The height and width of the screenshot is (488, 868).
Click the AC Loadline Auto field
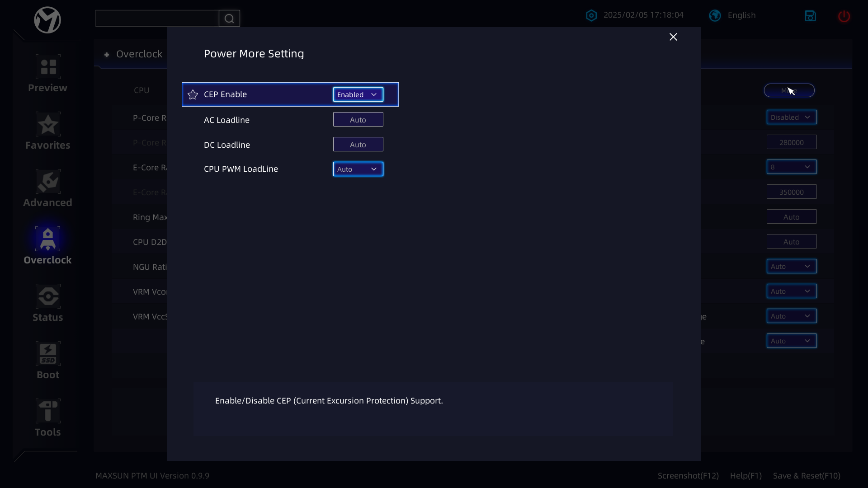click(x=358, y=120)
